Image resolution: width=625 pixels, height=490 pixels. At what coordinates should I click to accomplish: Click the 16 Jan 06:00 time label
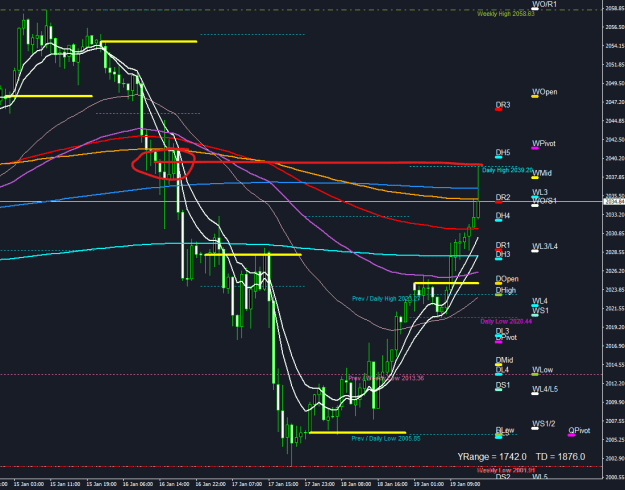138,484
